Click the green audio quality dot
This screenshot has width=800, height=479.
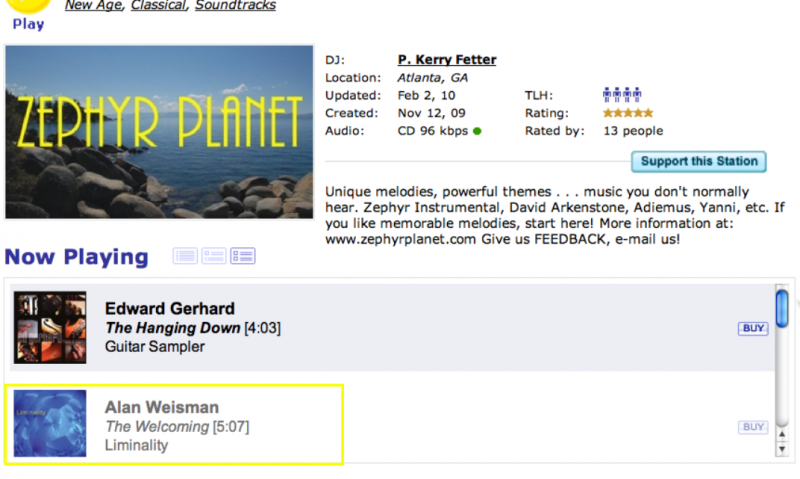(478, 131)
